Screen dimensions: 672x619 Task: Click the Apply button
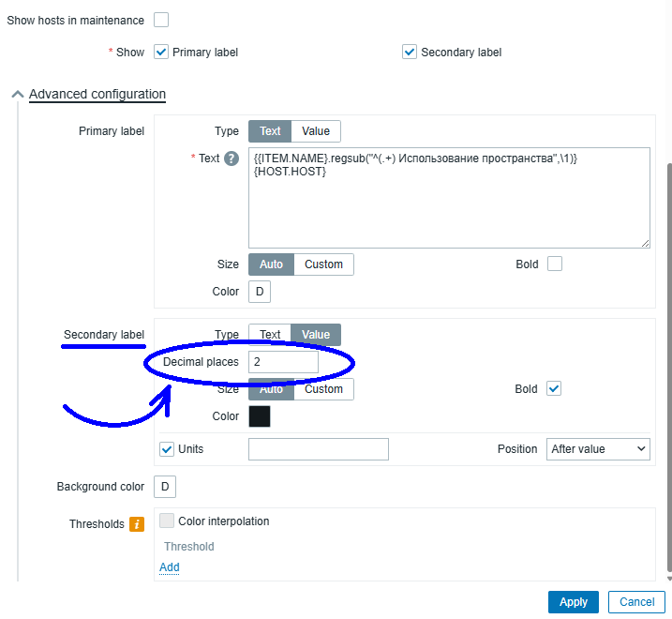pos(574,602)
